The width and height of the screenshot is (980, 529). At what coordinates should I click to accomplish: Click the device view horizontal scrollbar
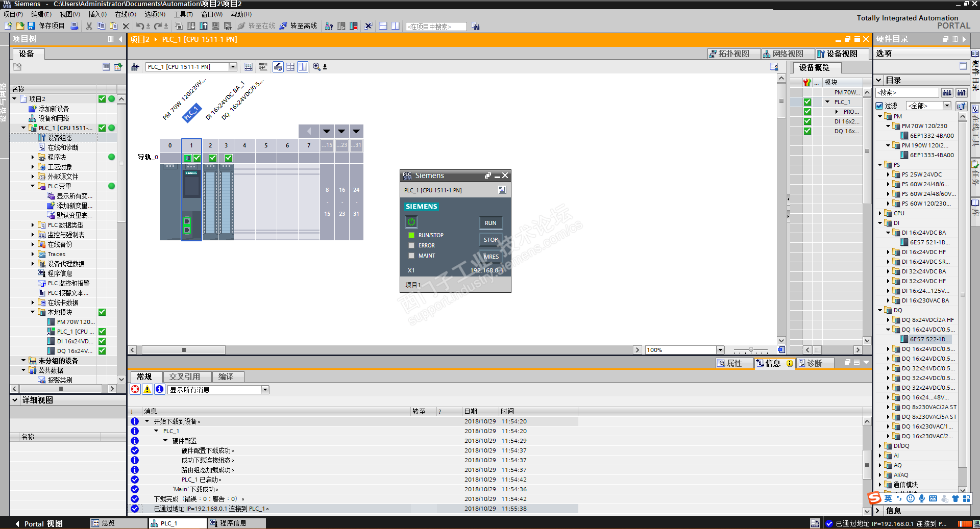184,350
